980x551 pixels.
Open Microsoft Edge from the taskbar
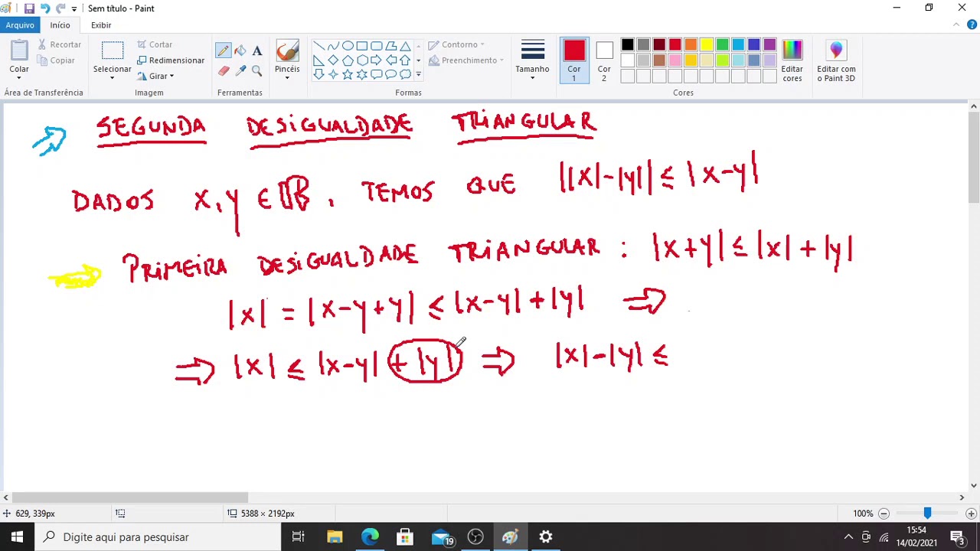click(x=370, y=537)
